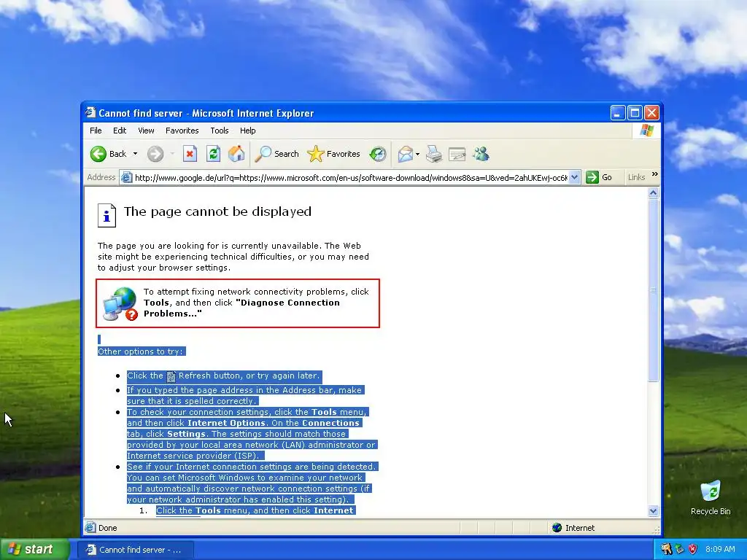Open the History toolbar icon
The height and width of the screenshot is (560, 747).
pos(378,154)
